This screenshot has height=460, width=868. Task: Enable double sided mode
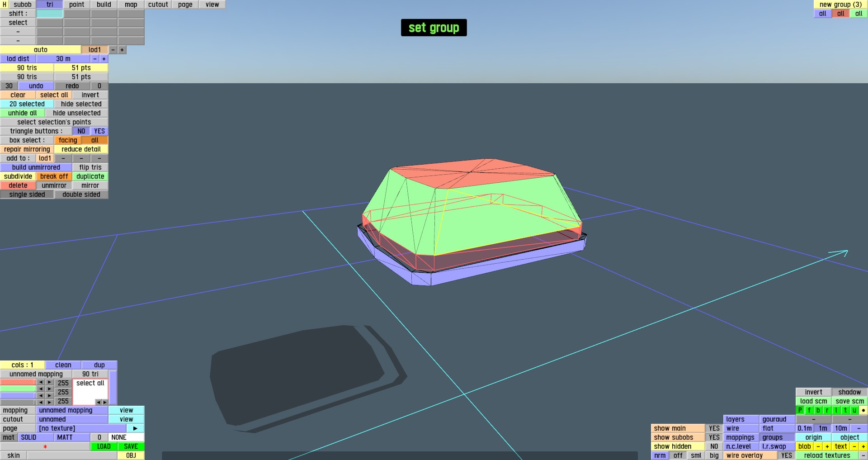[x=81, y=194]
